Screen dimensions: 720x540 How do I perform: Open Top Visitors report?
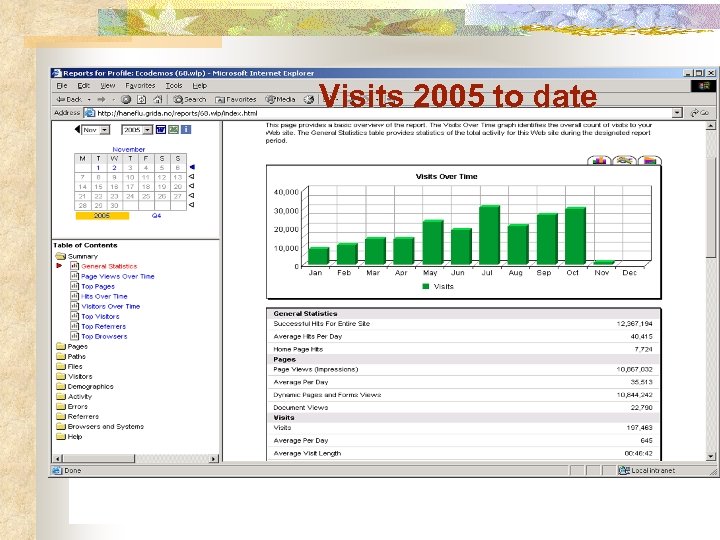(100, 316)
